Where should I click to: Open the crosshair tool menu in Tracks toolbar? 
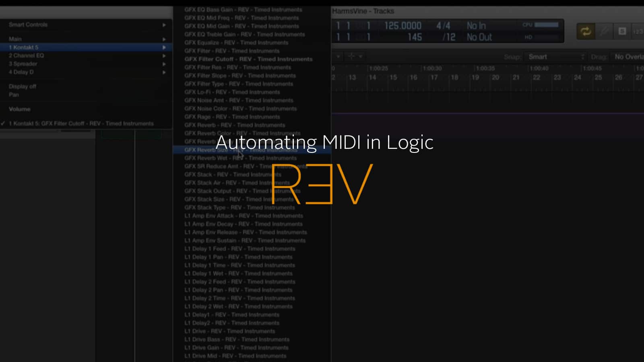355,56
